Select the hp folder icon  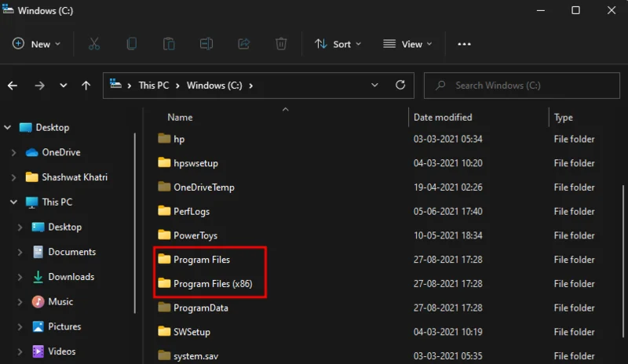coord(164,139)
